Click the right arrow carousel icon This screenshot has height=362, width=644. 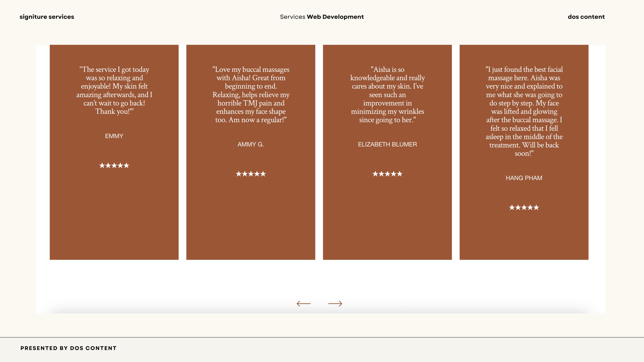(x=335, y=303)
